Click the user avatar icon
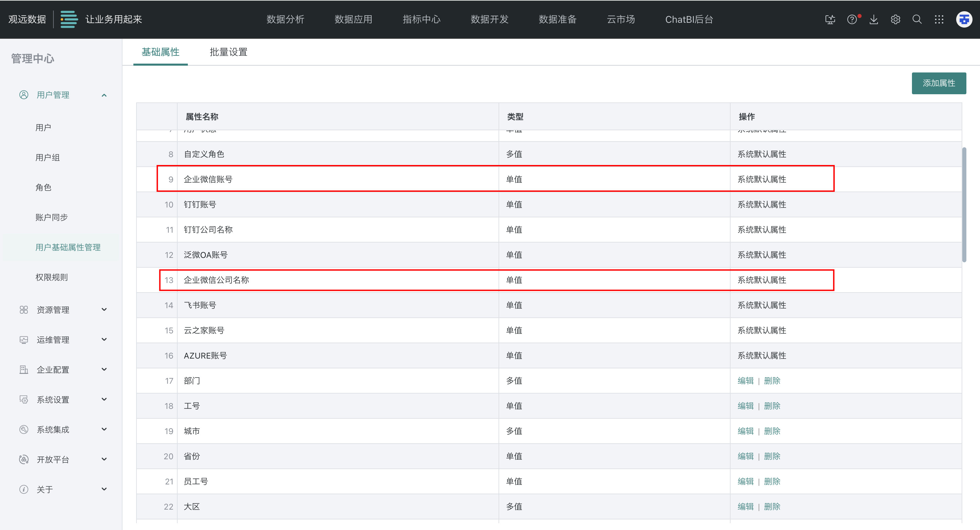The width and height of the screenshot is (980, 530). click(964, 19)
